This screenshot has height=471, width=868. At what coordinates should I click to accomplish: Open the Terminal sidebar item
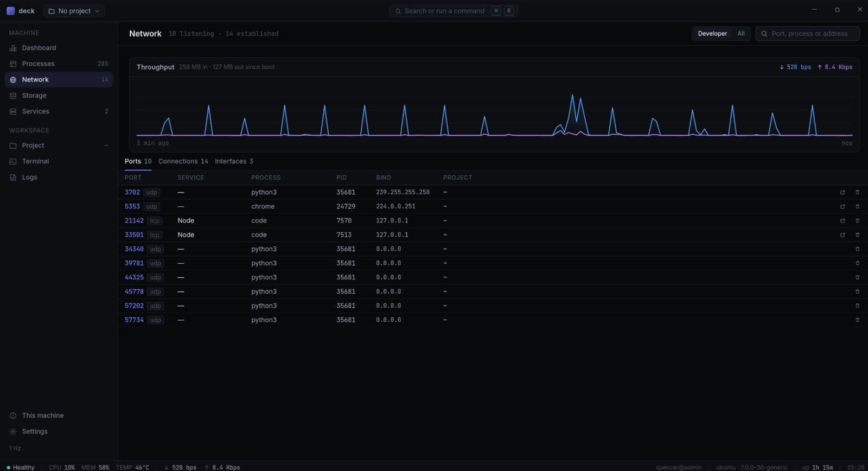[x=59, y=161]
